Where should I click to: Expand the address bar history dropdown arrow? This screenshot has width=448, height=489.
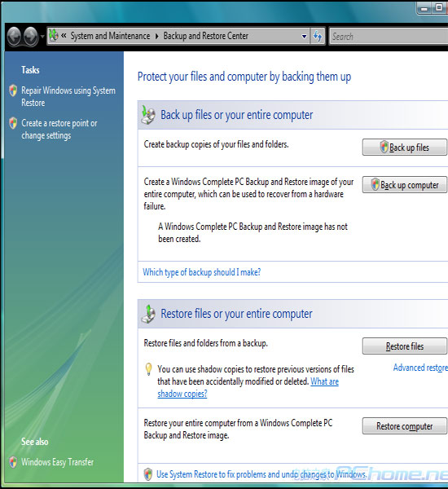[304, 37]
